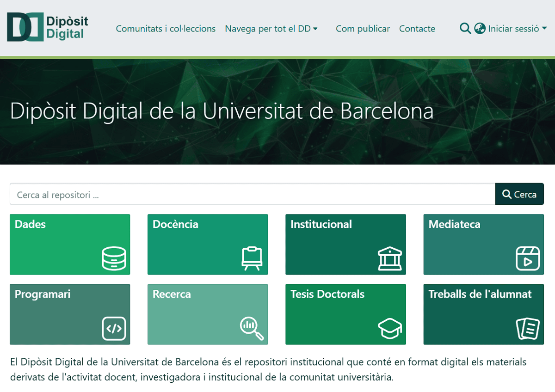Image resolution: width=555 pixels, height=392 pixels.
Task: Click the building icon in Institucional tile
Action: pyautogui.click(x=389, y=258)
